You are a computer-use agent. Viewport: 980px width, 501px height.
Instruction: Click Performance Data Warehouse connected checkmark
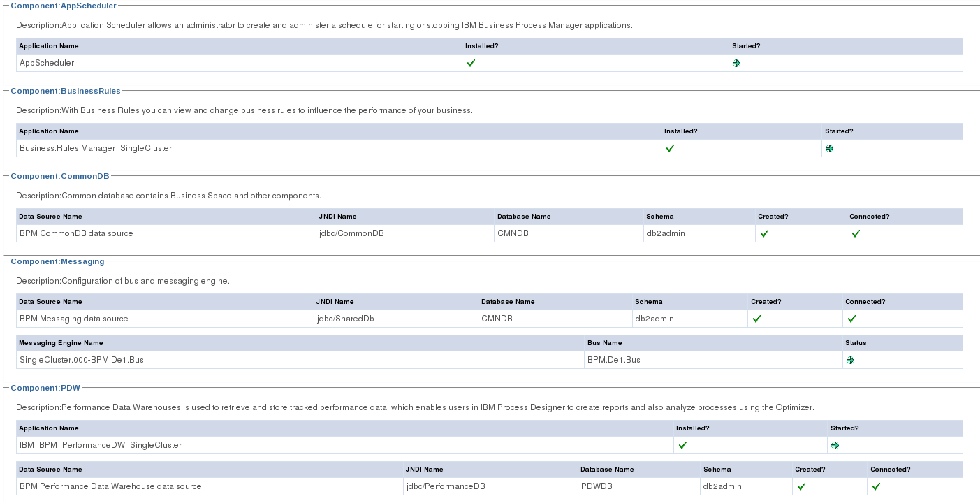876,486
